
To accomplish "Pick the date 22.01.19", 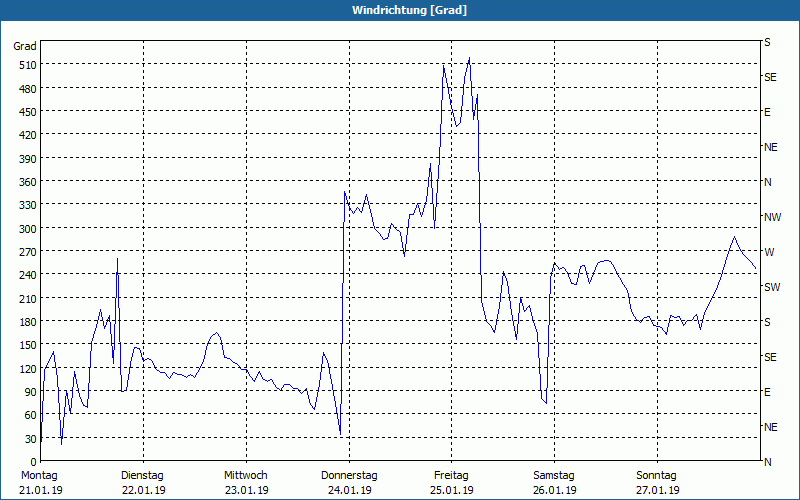I will [x=144, y=490].
